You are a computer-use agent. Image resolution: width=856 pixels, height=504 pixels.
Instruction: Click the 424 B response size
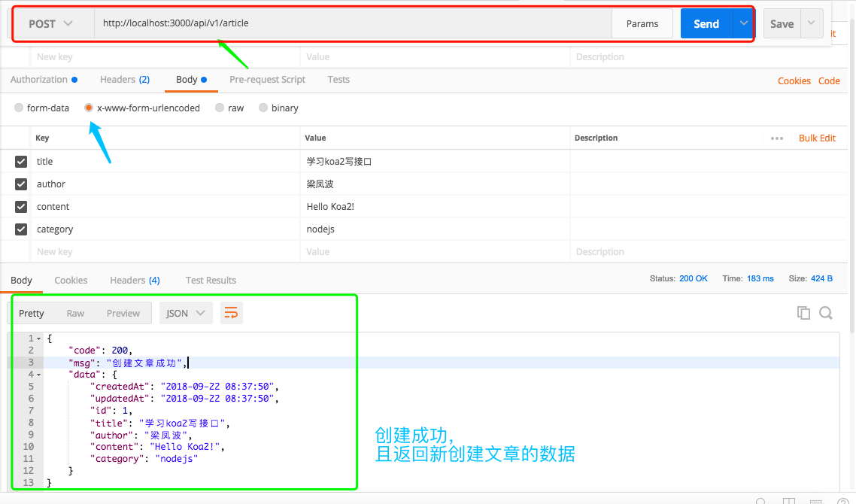(821, 278)
